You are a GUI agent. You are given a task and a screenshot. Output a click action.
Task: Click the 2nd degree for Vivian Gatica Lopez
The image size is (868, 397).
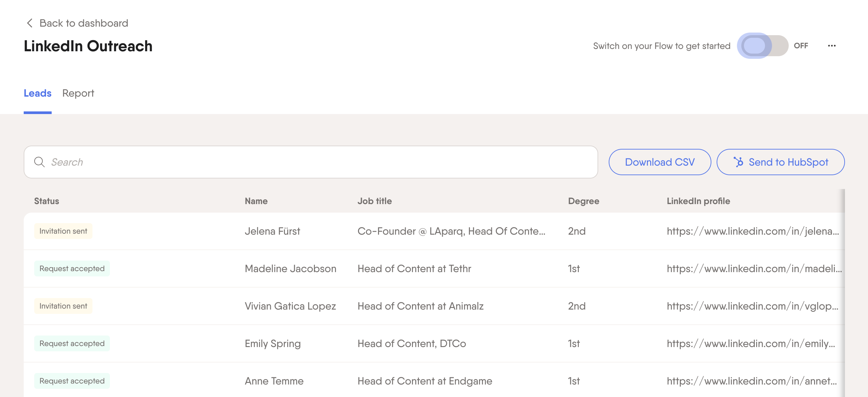(576, 306)
